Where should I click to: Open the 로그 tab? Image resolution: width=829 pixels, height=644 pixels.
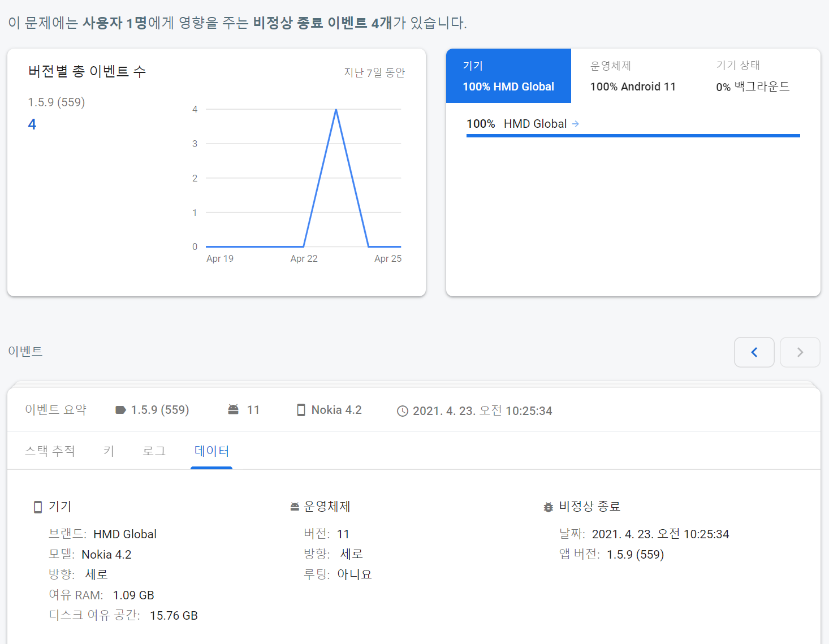(x=154, y=451)
